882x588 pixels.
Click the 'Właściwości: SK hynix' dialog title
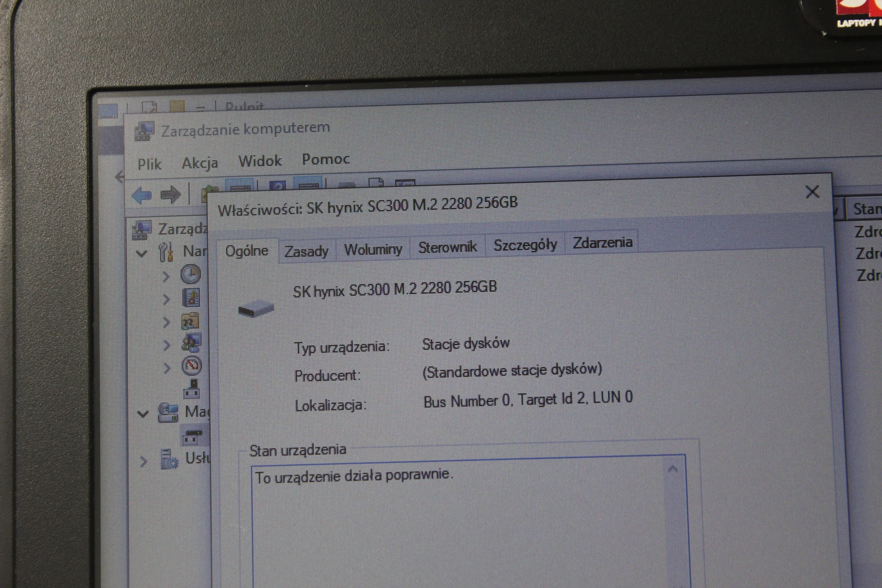pos(367,206)
